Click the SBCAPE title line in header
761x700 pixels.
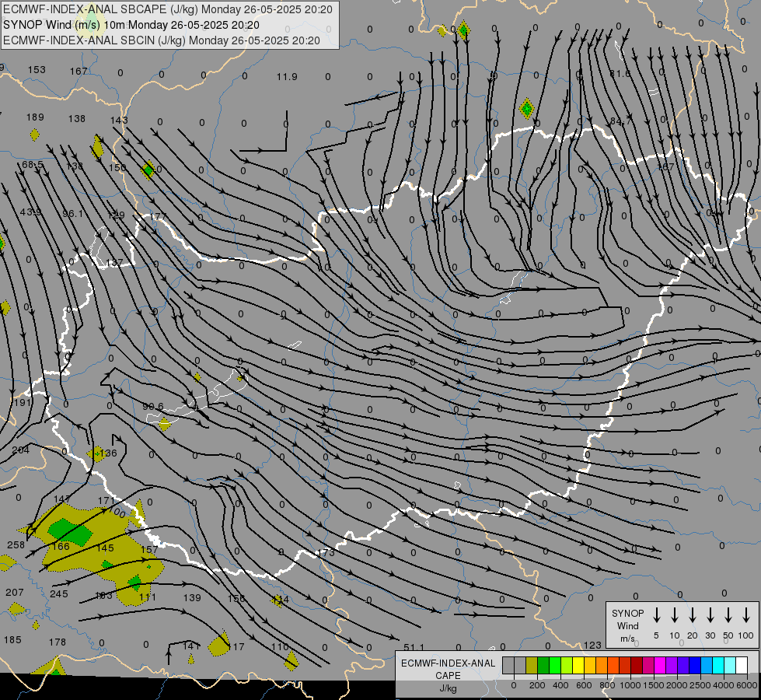pos(168,9)
